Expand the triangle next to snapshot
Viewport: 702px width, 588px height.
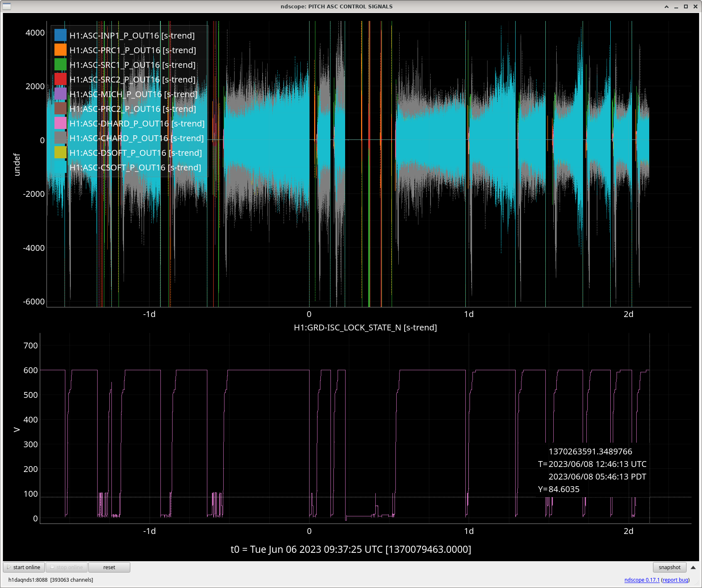[x=693, y=567]
